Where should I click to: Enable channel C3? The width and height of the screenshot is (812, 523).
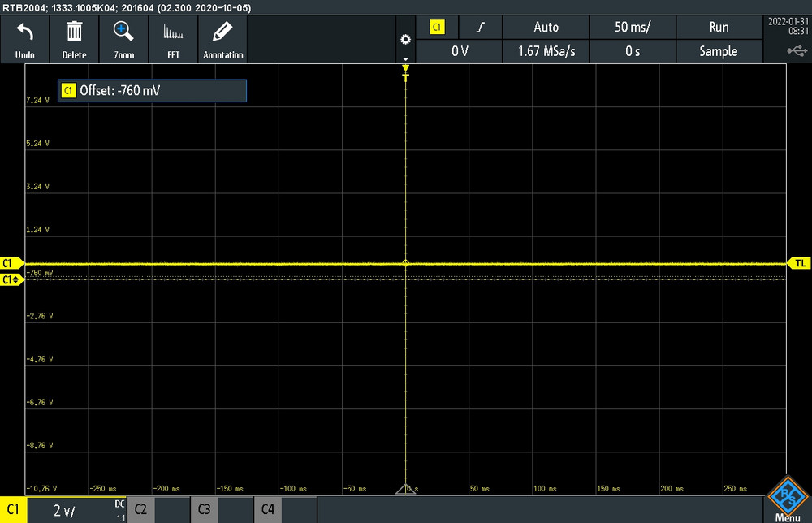(204, 509)
